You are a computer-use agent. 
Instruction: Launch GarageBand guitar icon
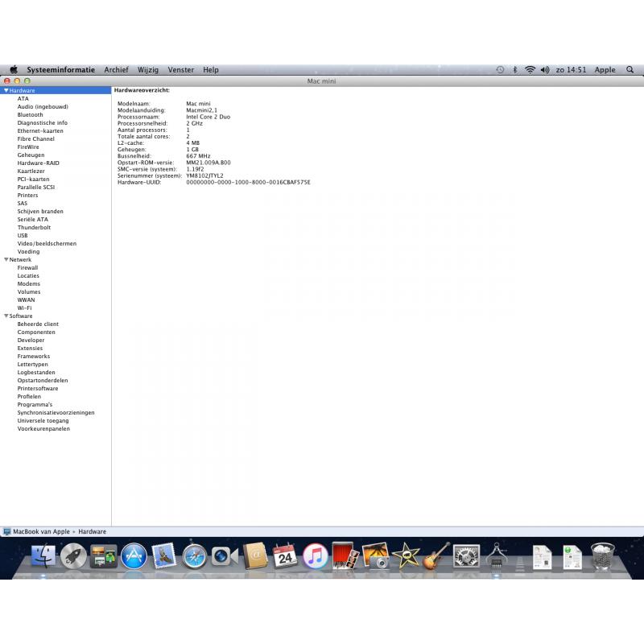(x=436, y=556)
